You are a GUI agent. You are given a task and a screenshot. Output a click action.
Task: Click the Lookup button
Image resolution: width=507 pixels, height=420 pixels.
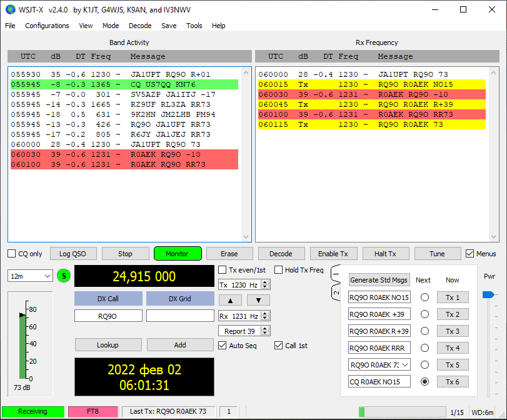(108, 344)
